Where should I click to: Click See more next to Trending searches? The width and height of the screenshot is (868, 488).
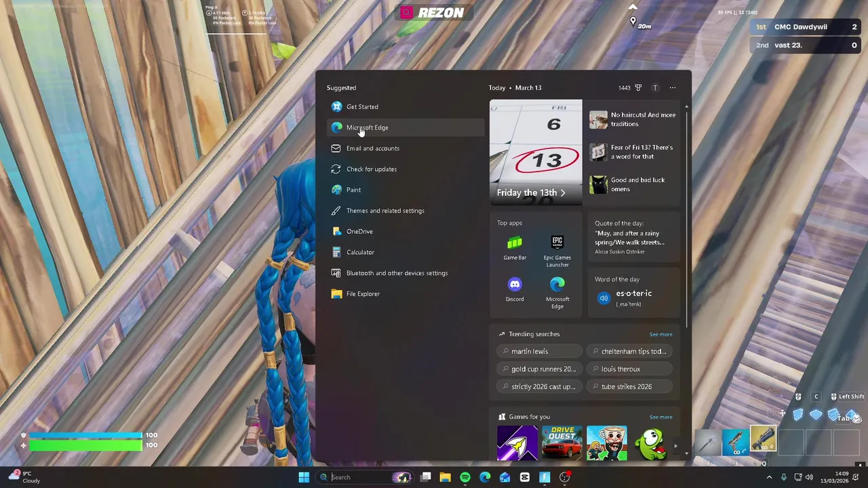coord(660,334)
